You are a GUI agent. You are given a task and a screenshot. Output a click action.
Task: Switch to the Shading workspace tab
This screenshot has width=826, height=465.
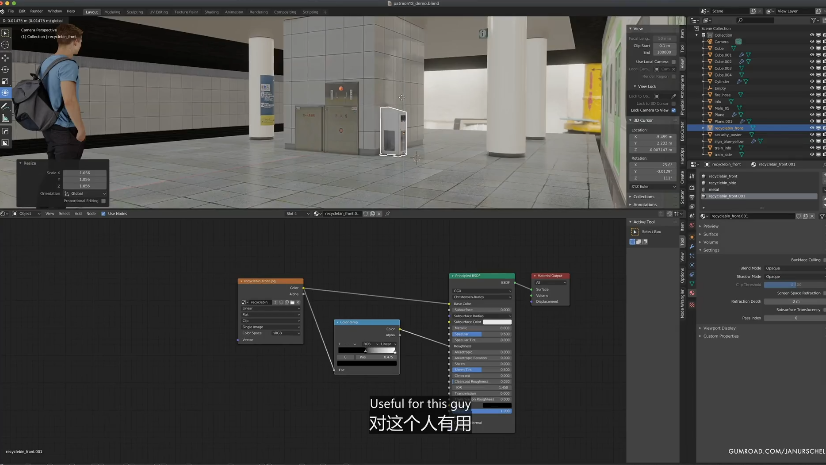click(x=211, y=12)
